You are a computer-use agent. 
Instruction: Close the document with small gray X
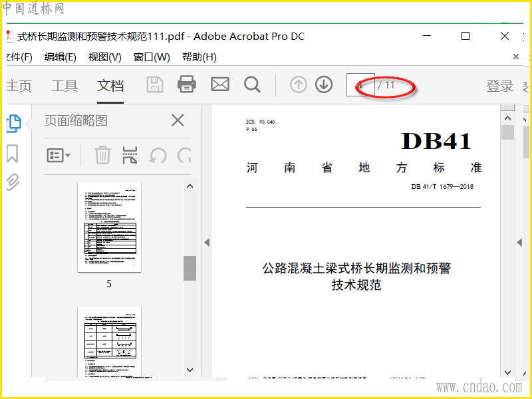(x=516, y=57)
